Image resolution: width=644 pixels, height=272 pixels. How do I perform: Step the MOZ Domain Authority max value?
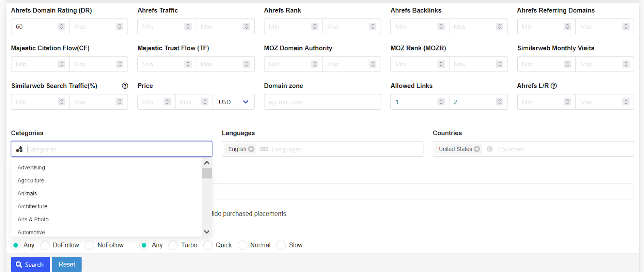pyautogui.click(x=373, y=64)
